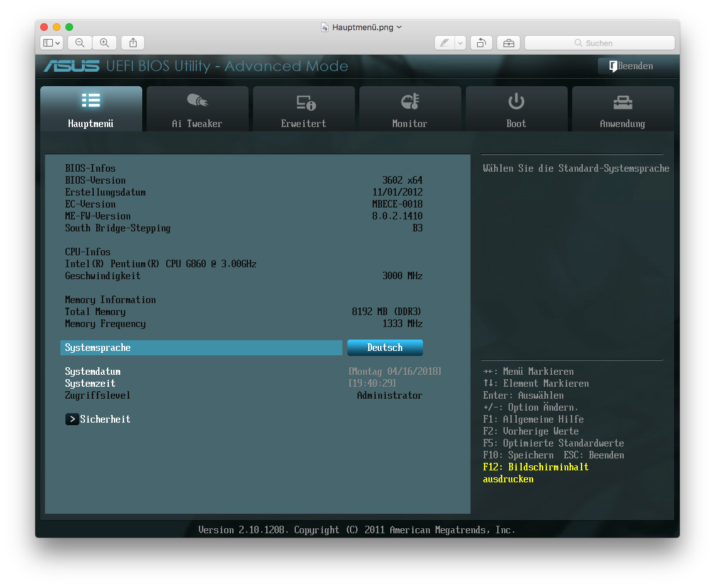Click the Version 2.10.1208 copyright footer
This screenshot has height=588, width=715.
pyautogui.click(x=357, y=530)
